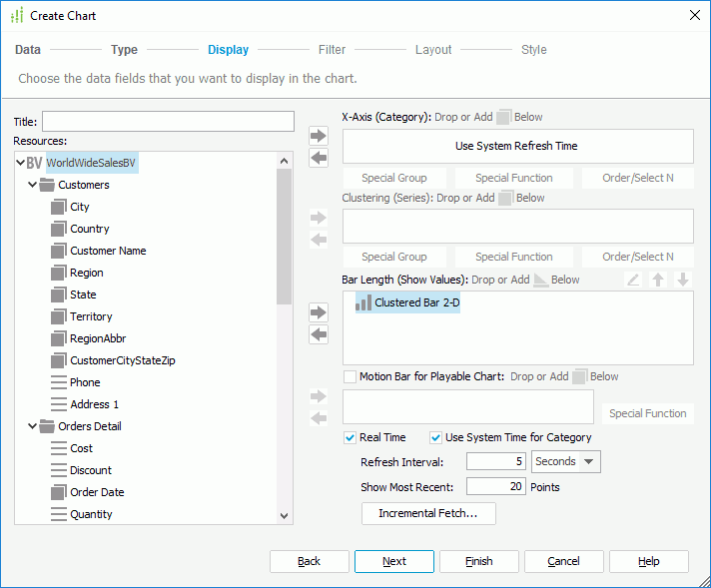Click the Region field icon
The width and height of the screenshot is (711, 588).
click(x=59, y=273)
